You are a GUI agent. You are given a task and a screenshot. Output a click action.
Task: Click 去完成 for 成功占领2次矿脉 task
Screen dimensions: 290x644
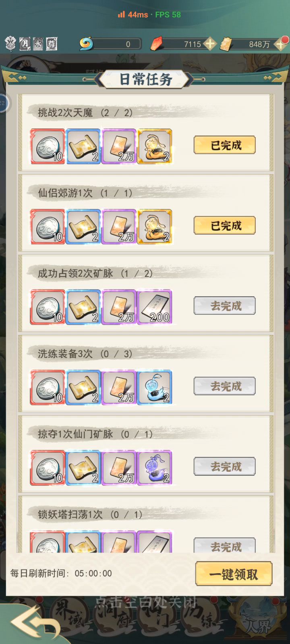pyautogui.click(x=225, y=306)
